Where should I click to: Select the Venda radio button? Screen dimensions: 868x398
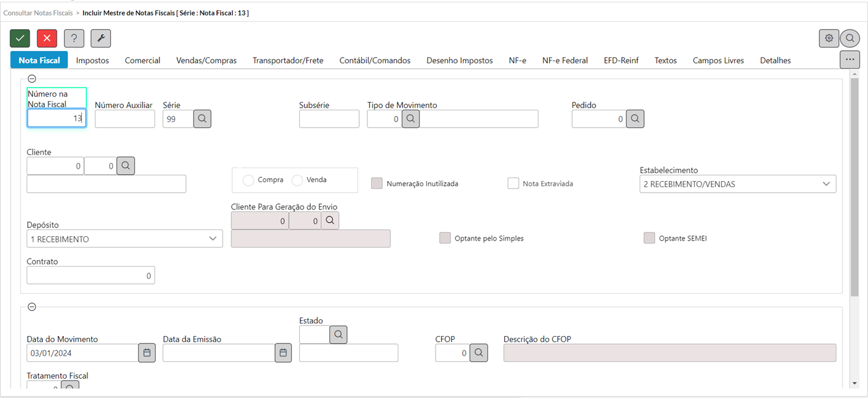tap(297, 180)
